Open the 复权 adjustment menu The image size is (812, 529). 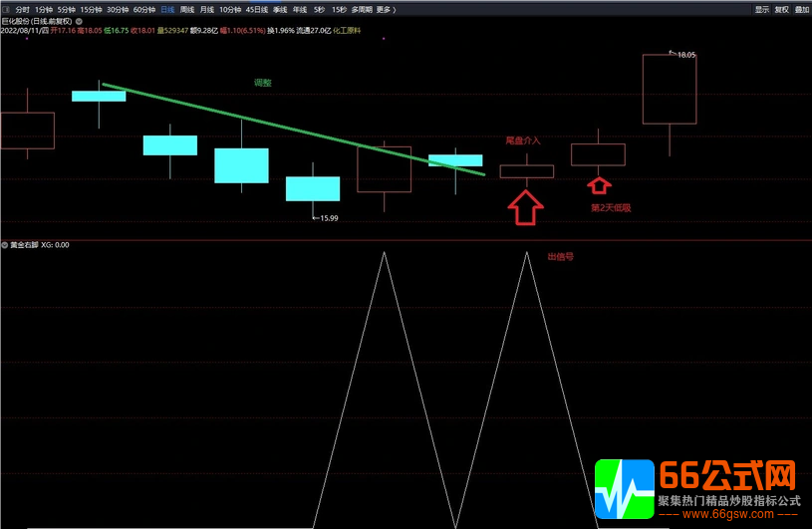(781, 9)
